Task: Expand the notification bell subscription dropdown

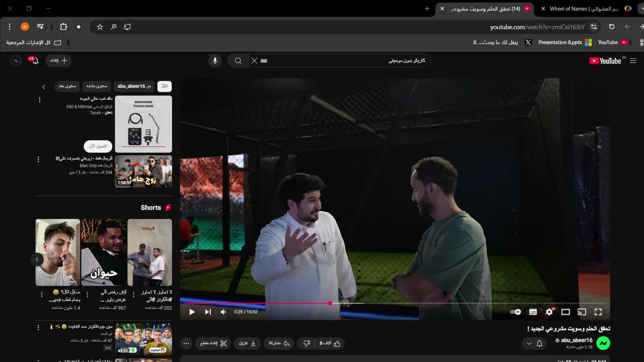Action: point(534,343)
